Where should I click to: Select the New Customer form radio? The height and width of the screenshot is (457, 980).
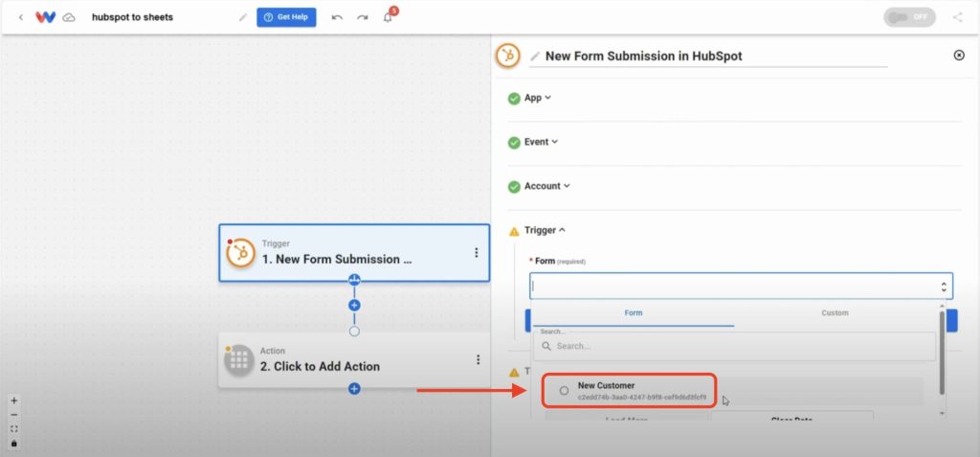(x=564, y=391)
